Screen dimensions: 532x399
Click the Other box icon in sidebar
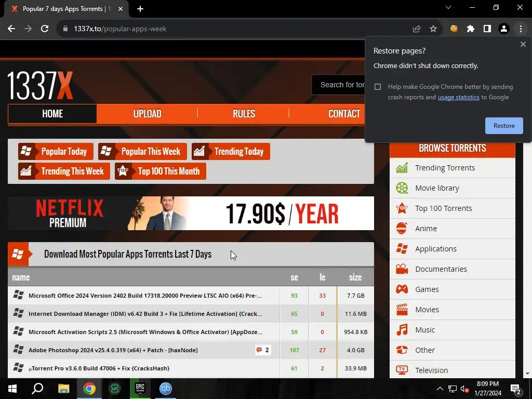(x=402, y=350)
